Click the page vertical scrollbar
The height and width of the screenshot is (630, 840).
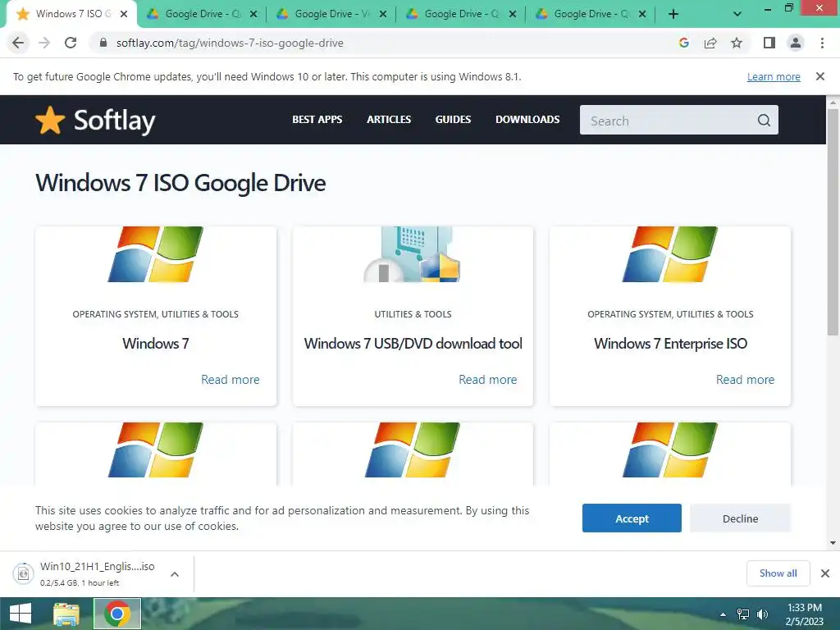(x=833, y=221)
